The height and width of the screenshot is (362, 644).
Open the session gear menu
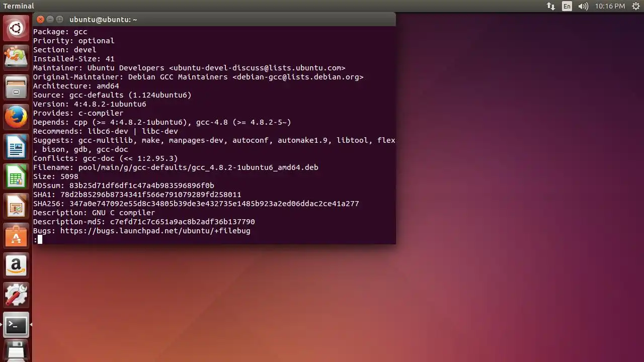(x=636, y=6)
